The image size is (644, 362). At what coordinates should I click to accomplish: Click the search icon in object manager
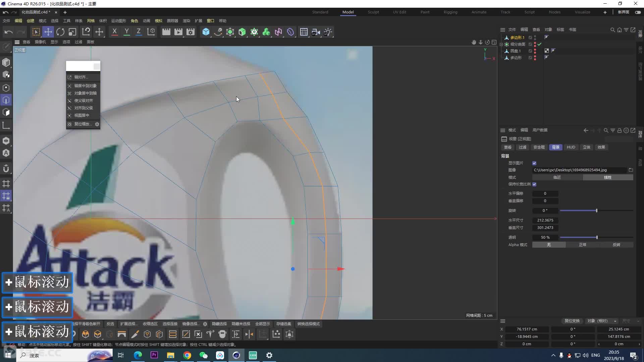[612, 30]
